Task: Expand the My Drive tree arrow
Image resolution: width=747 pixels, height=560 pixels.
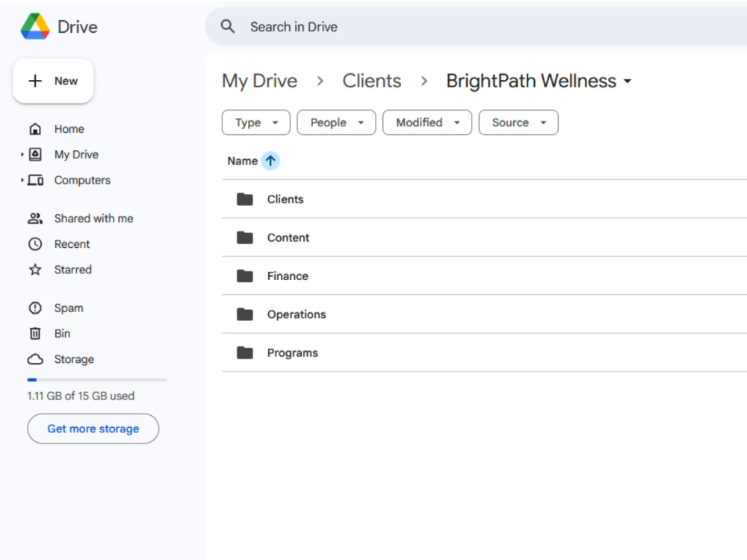Action: (x=22, y=155)
